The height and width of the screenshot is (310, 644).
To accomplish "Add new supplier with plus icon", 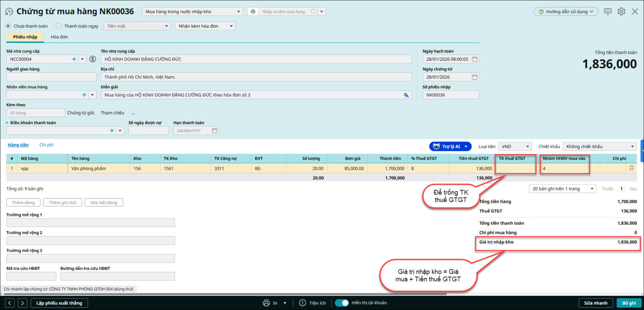I will 74,59.
